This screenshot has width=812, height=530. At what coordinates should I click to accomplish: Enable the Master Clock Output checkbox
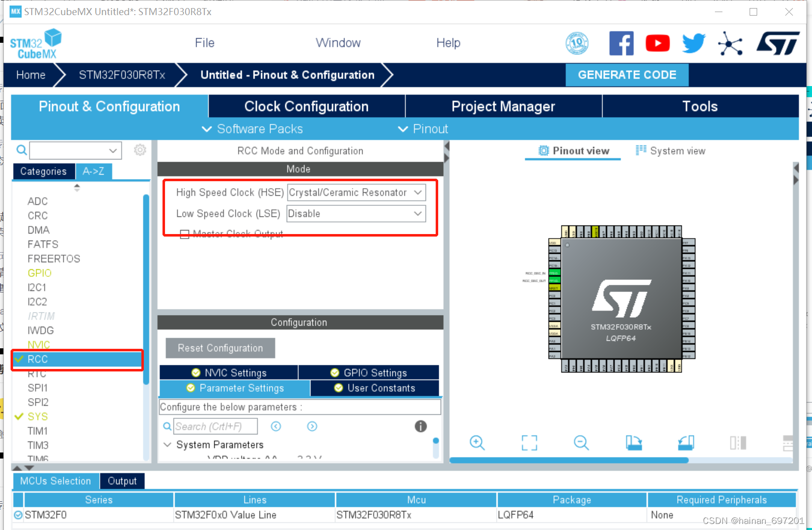point(185,234)
